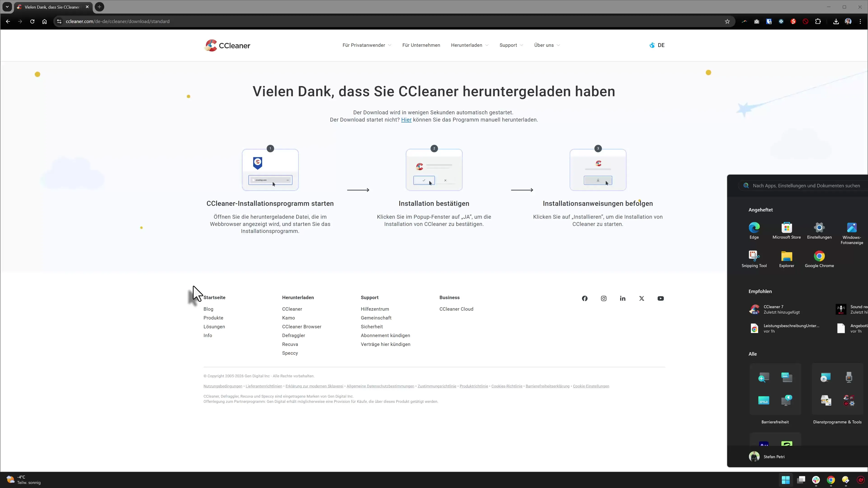Open the tab search dropdown arrow
The image size is (868, 488).
click(7, 7)
